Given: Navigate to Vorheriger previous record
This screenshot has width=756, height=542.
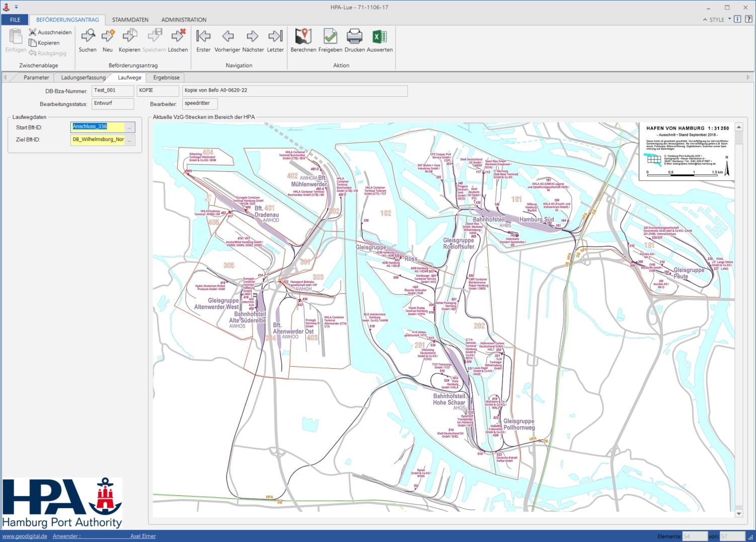Looking at the screenshot, I should click(228, 36).
